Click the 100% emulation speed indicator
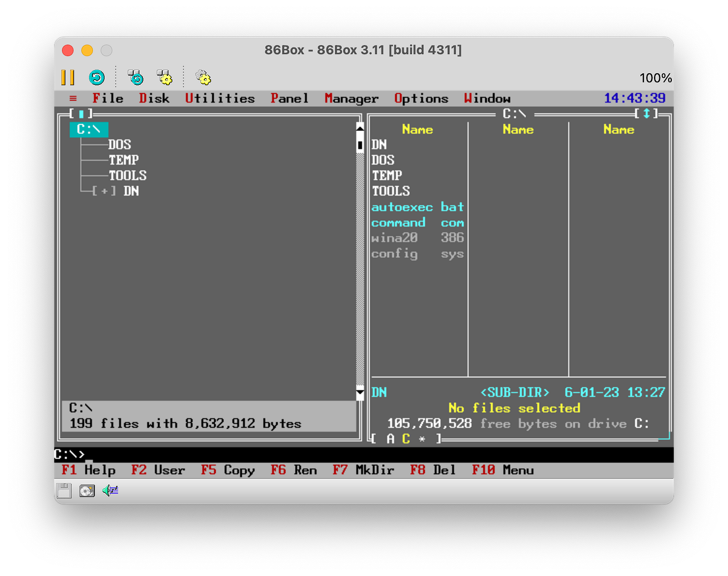The width and height of the screenshot is (728, 576). (x=655, y=78)
